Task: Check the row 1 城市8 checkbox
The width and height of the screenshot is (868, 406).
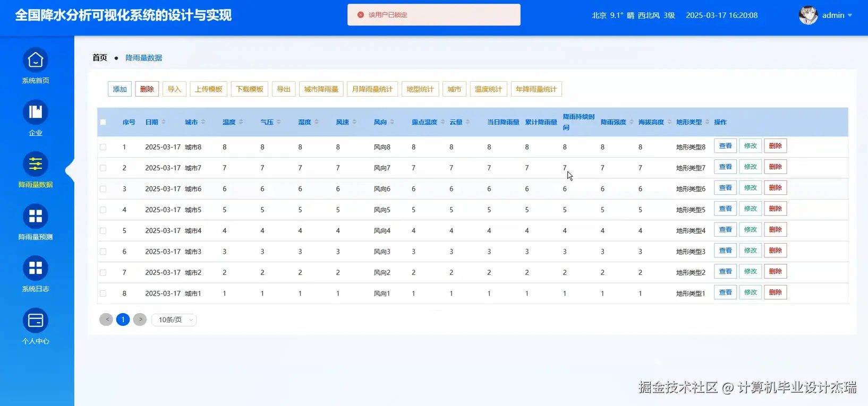Action: tap(103, 147)
